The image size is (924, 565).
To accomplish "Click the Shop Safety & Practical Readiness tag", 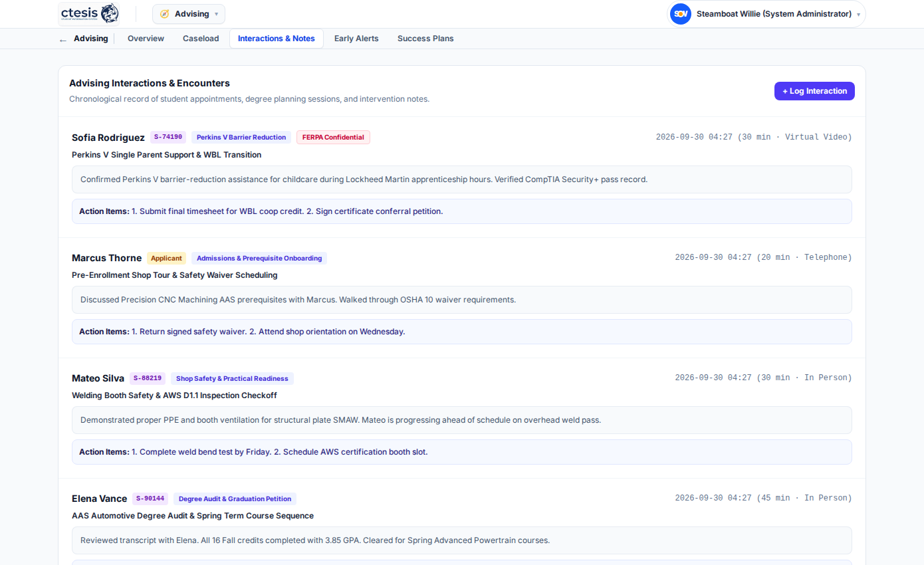I will tap(232, 378).
